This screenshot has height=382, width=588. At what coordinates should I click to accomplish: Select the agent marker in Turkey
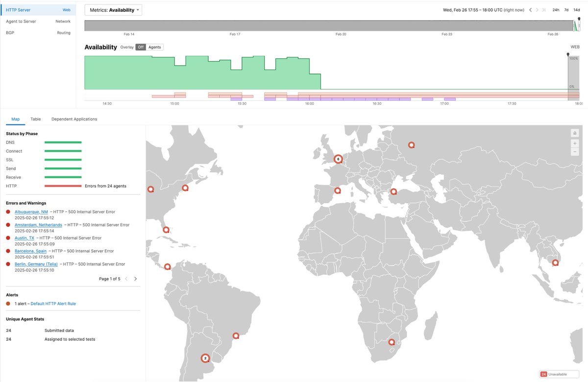[x=393, y=191]
